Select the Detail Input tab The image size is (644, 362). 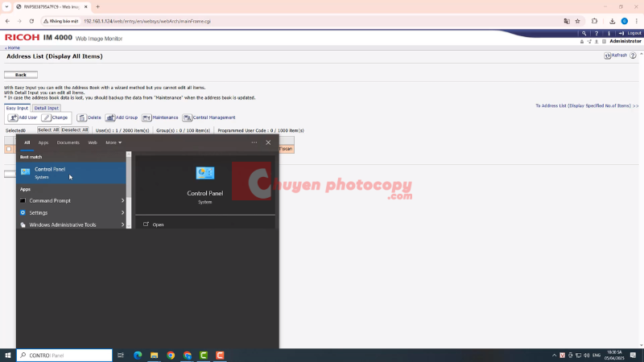tap(47, 108)
